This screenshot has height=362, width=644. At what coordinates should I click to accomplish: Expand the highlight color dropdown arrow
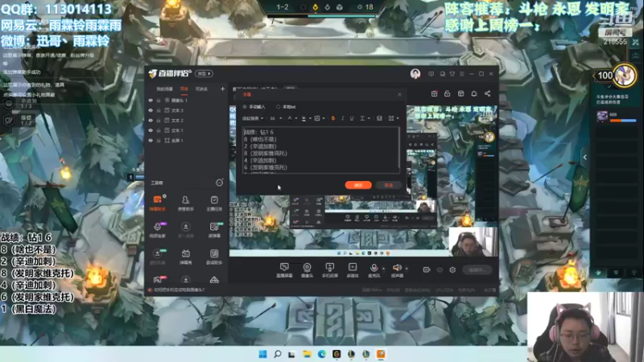[310, 118]
